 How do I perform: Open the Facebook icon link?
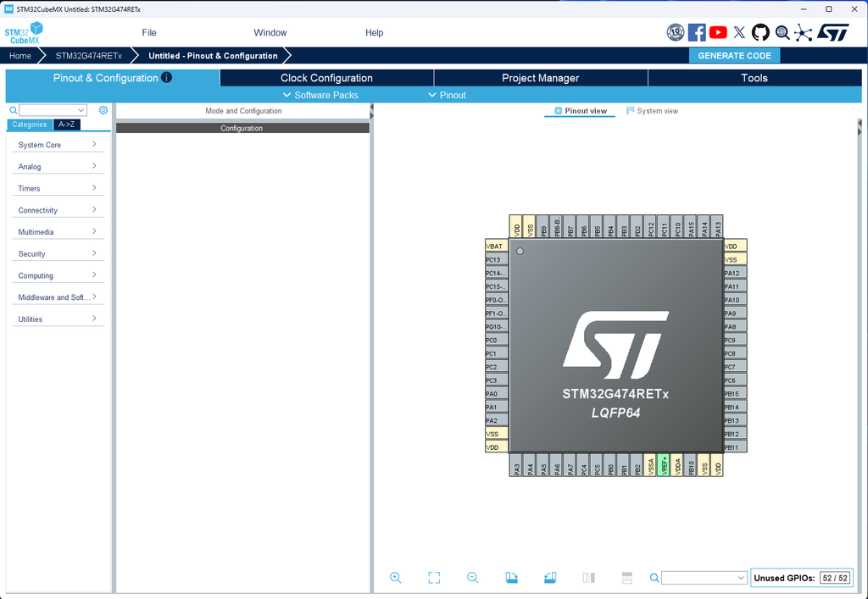click(x=697, y=32)
